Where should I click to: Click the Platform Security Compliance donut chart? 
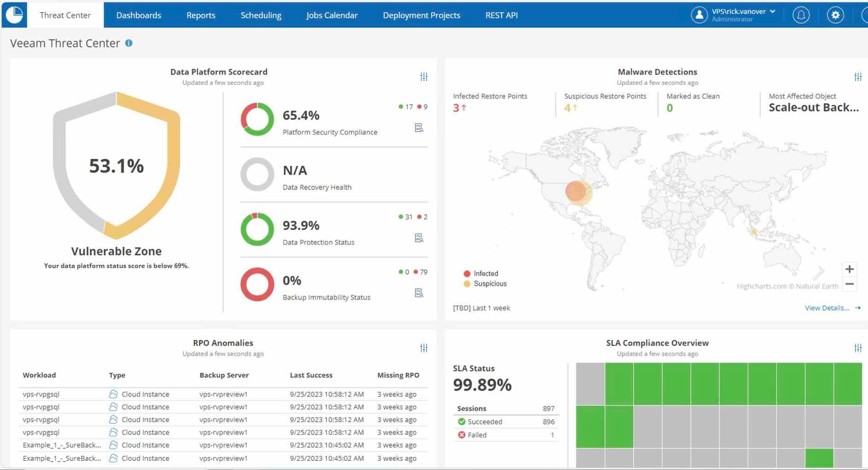click(x=258, y=119)
